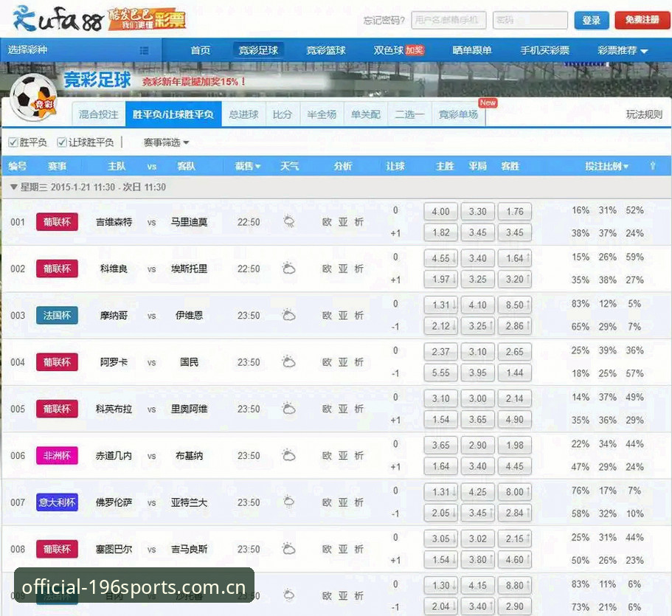Open 晒单跟单 in navigation bar
This screenshot has width=672, height=616.
tap(472, 51)
